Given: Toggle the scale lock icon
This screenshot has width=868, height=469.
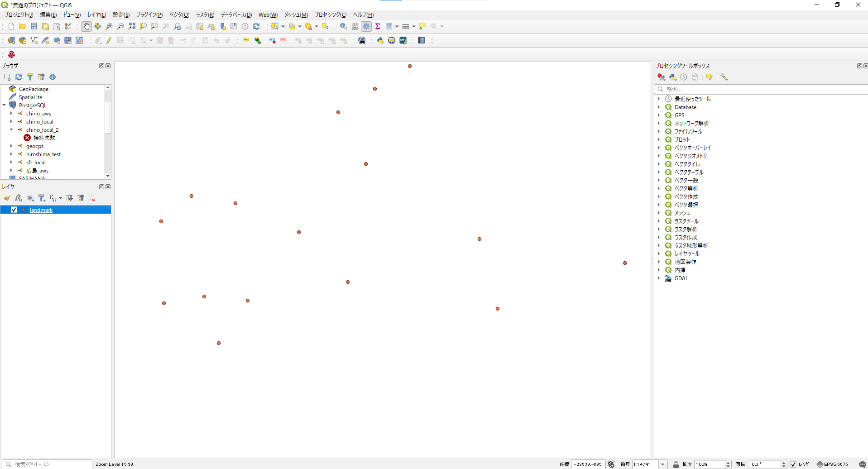Looking at the screenshot, I should pos(676,464).
